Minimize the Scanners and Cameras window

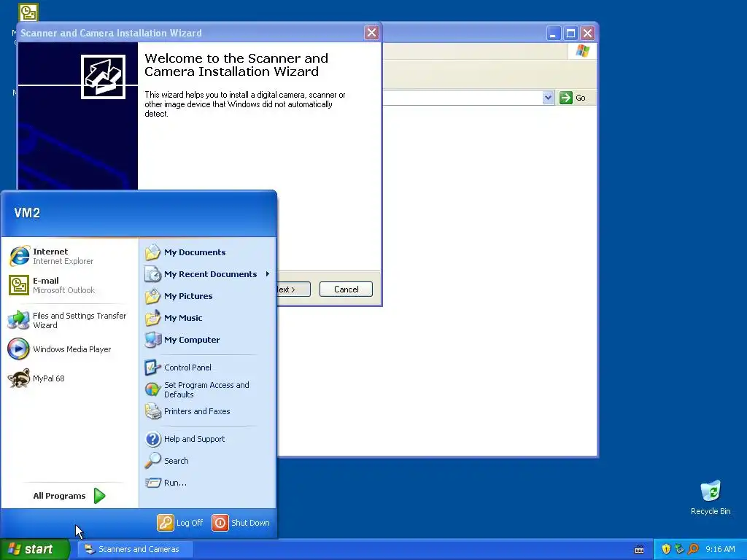[553, 34]
